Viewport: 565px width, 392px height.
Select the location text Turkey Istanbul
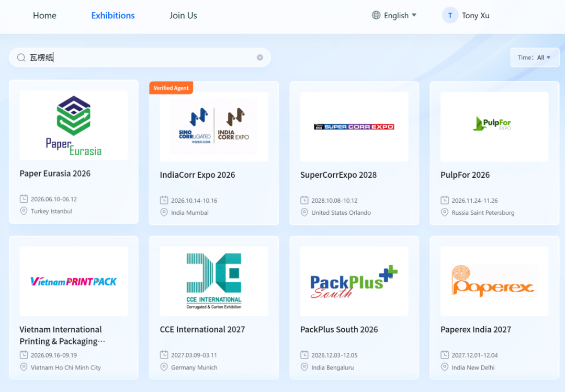51,211
